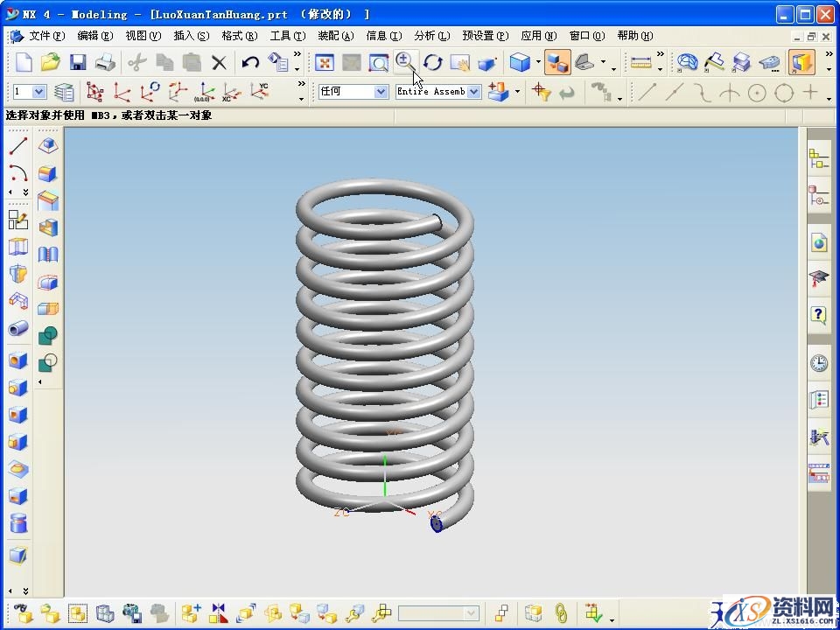Click the 分析(L) menu item
The image size is (840, 630).
tap(431, 36)
